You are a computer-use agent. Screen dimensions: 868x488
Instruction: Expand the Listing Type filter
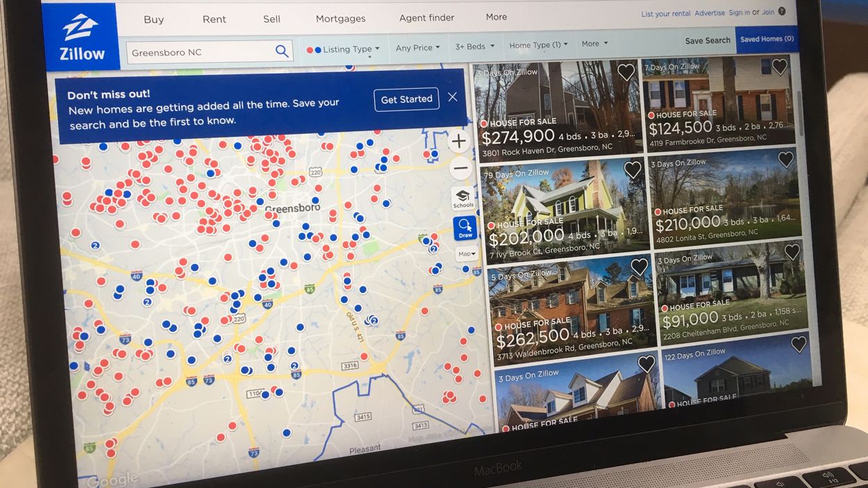pyautogui.click(x=344, y=49)
